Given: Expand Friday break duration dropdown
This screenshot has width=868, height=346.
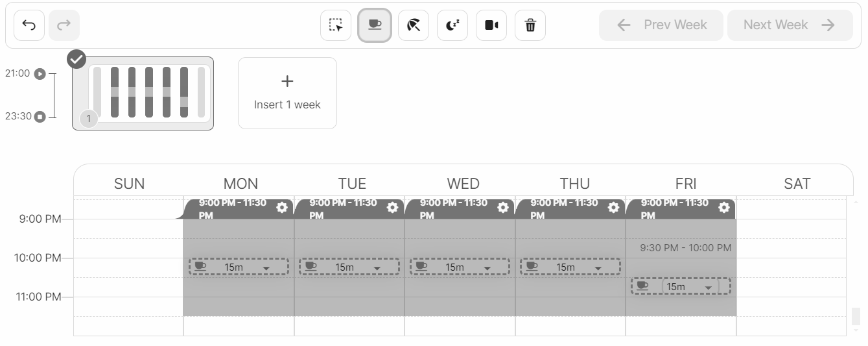Looking at the screenshot, I should 708,288.
